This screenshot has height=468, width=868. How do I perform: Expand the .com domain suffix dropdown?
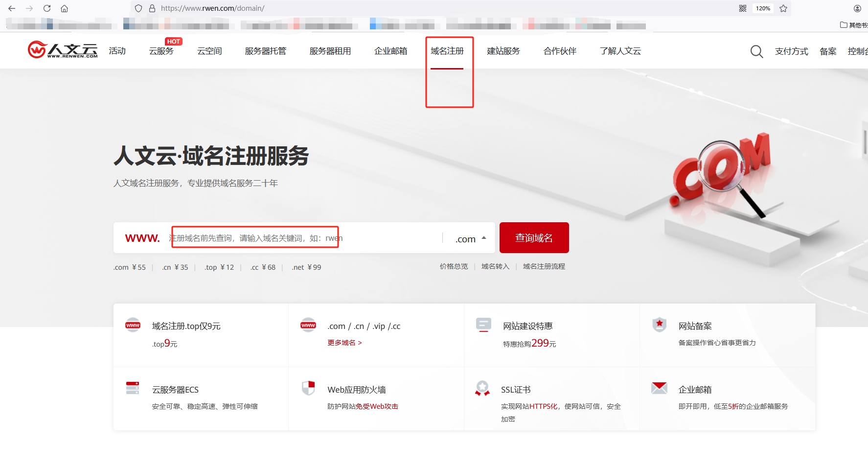click(x=471, y=238)
